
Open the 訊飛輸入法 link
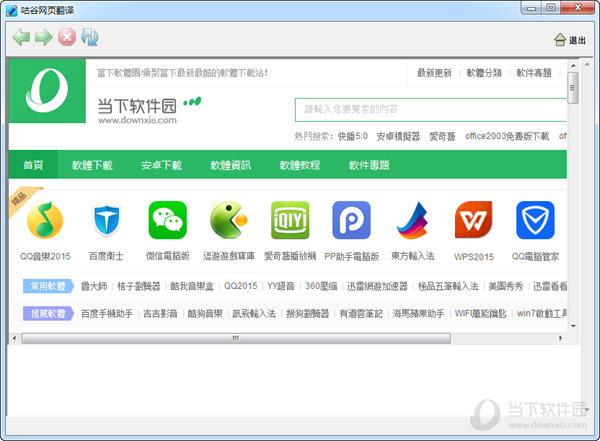point(254,314)
